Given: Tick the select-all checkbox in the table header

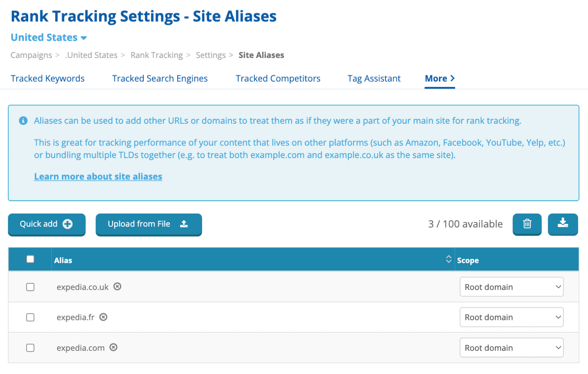Looking at the screenshot, I should [30, 259].
